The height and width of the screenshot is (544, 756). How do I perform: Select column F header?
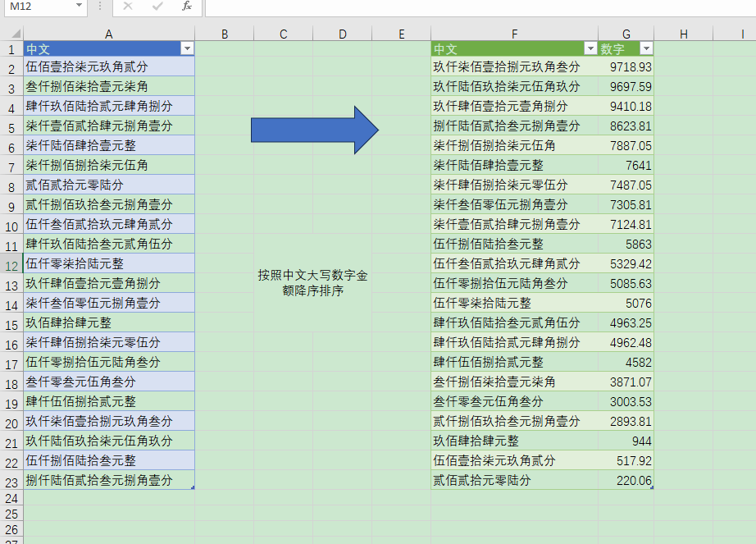(514, 34)
